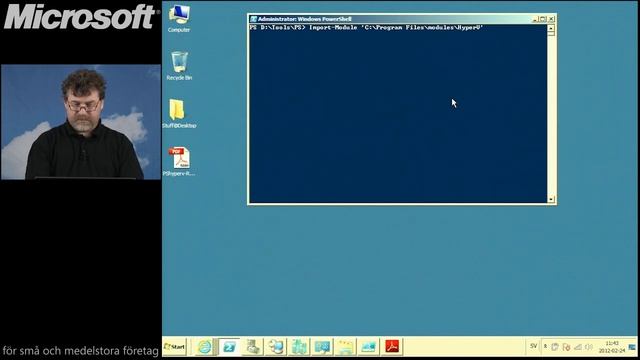Select the PSHyperv PDF file on desktop
The width and height of the screenshot is (640, 360).
(x=179, y=162)
